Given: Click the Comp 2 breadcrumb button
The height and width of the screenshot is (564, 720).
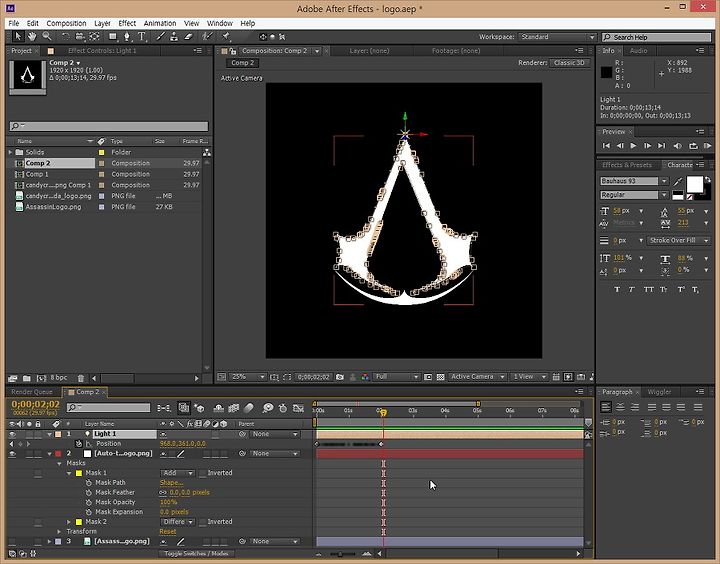Looking at the screenshot, I should point(242,63).
